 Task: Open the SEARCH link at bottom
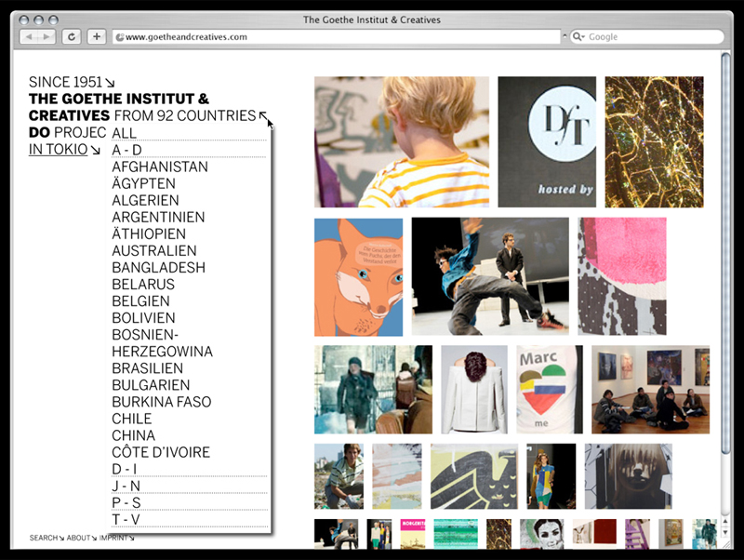point(43,538)
